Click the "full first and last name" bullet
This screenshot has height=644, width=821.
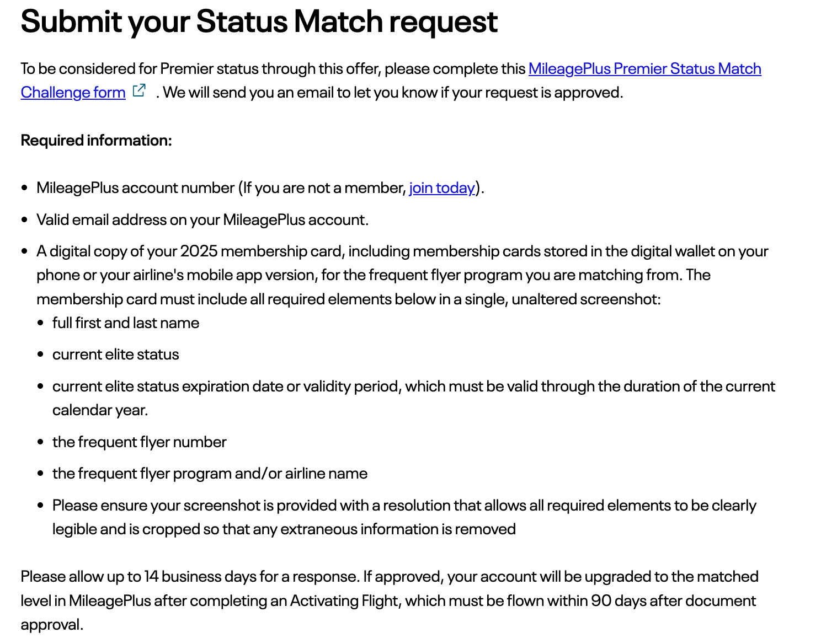[126, 323]
